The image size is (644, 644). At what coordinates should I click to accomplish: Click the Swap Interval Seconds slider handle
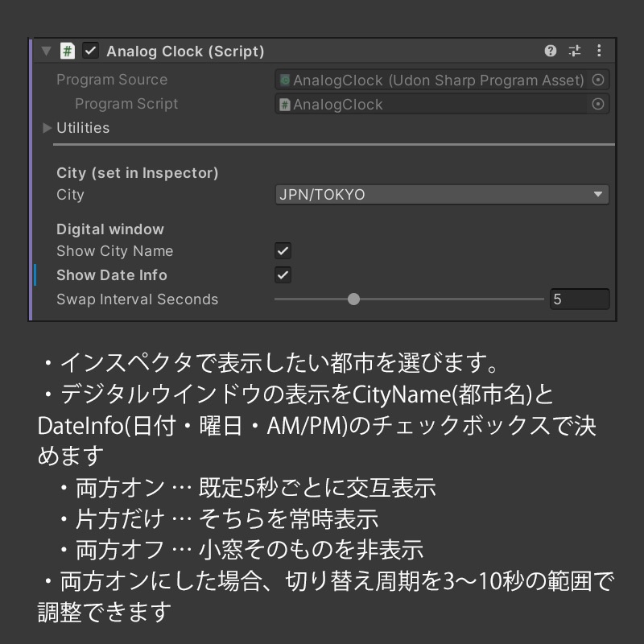coord(353,299)
